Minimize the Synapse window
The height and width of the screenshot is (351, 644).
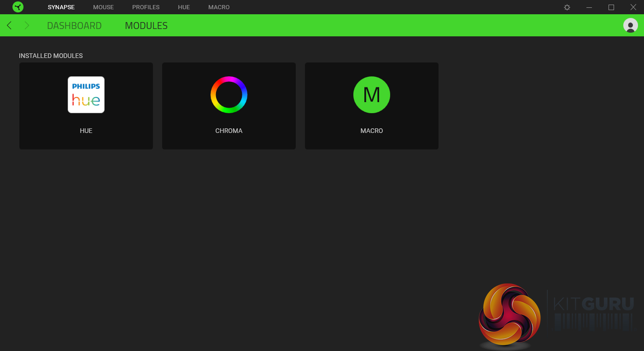(589, 7)
